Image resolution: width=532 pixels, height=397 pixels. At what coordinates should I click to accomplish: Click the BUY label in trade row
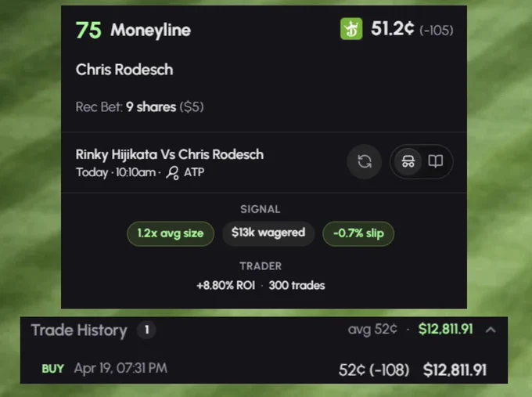click(x=52, y=369)
